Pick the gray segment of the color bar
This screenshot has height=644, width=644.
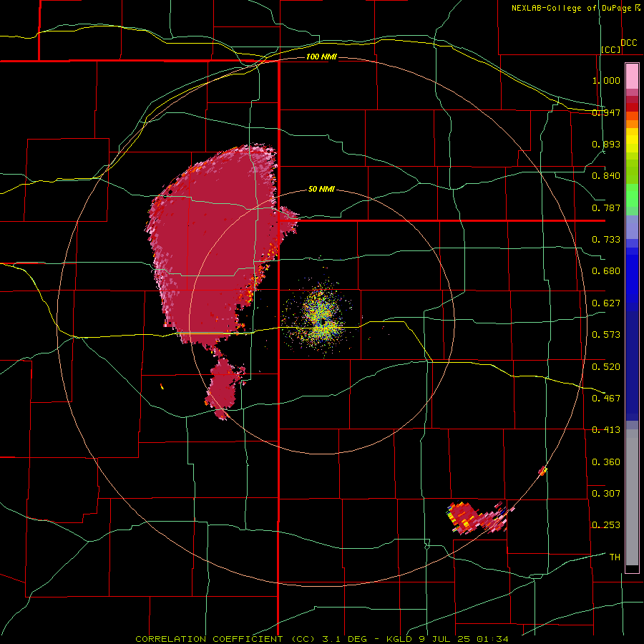[x=632, y=497]
